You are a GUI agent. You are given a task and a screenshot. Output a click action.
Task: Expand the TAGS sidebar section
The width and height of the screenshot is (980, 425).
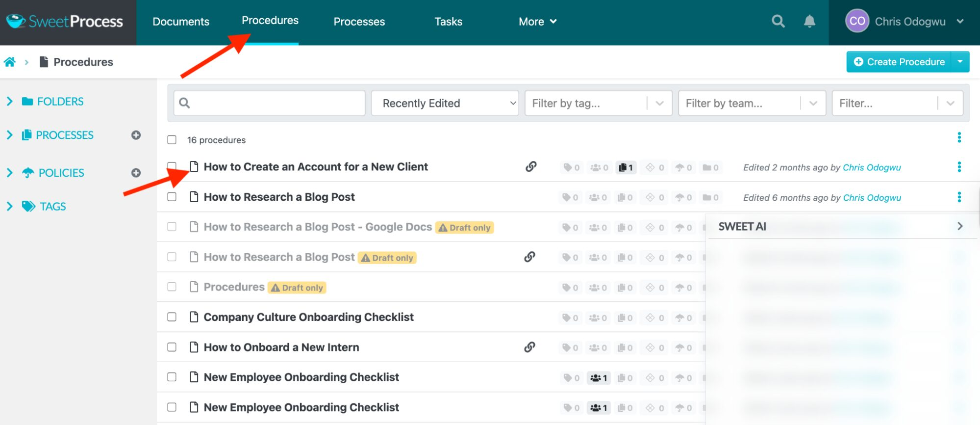[x=10, y=207]
